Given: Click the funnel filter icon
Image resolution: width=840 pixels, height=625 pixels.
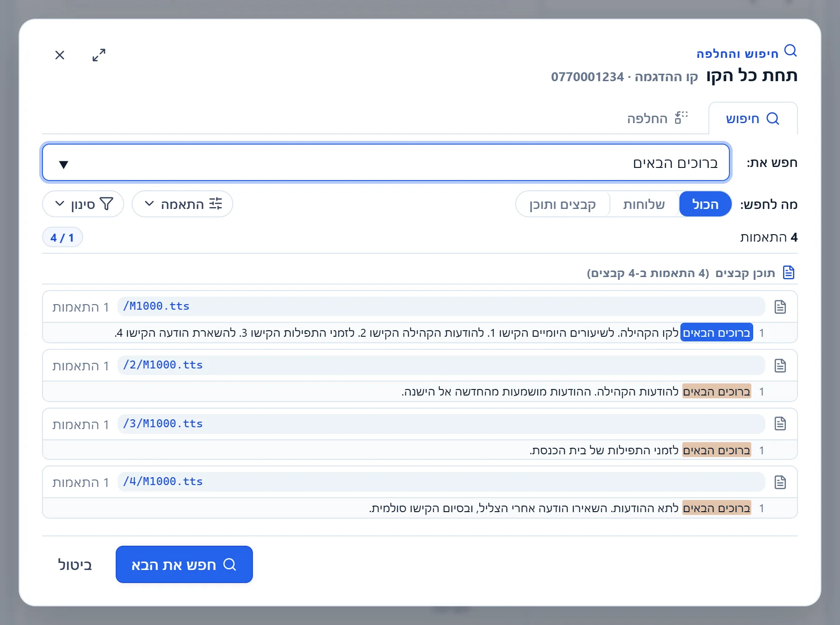Looking at the screenshot, I should point(107,204).
